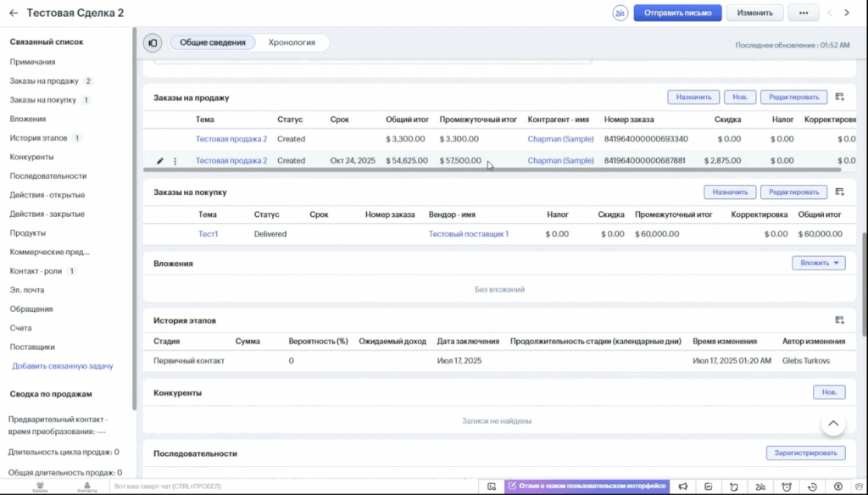Select the Общие сведения tab

[x=213, y=42]
